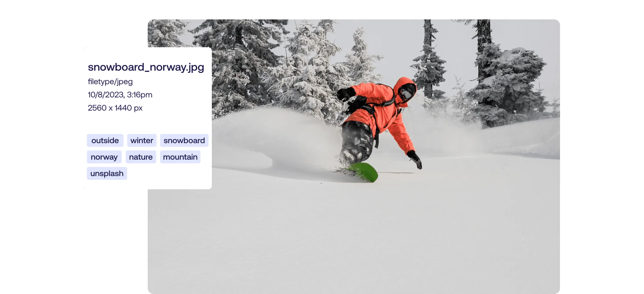This screenshot has width=644, height=294.
Task: Click the 'unsplash' tag
Action: 107,174
